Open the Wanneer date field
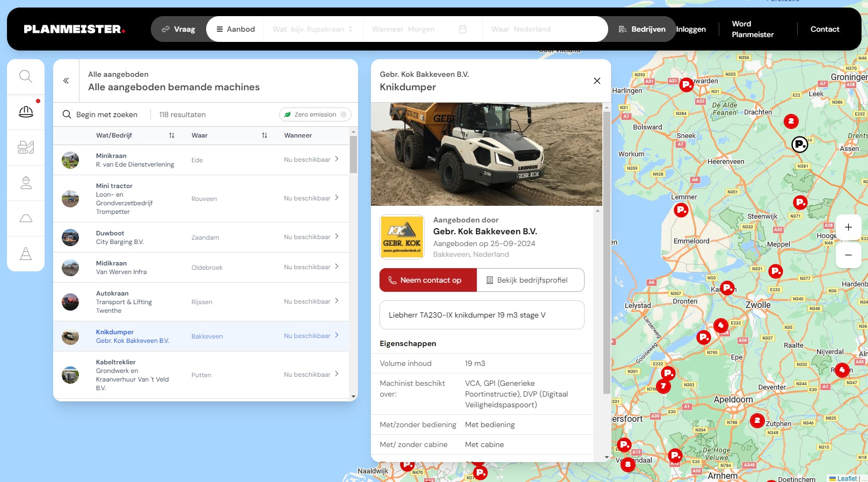This screenshot has height=482, width=868. [419, 29]
